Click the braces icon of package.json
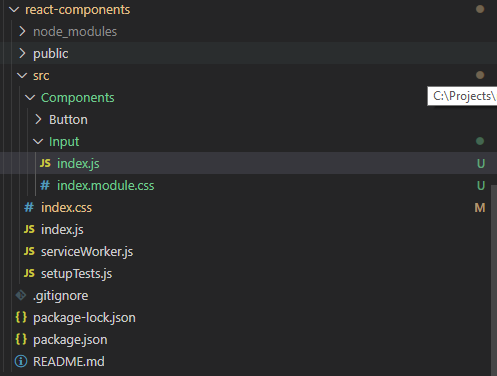Viewport: 497px width, 376px height. click(x=21, y=339)
